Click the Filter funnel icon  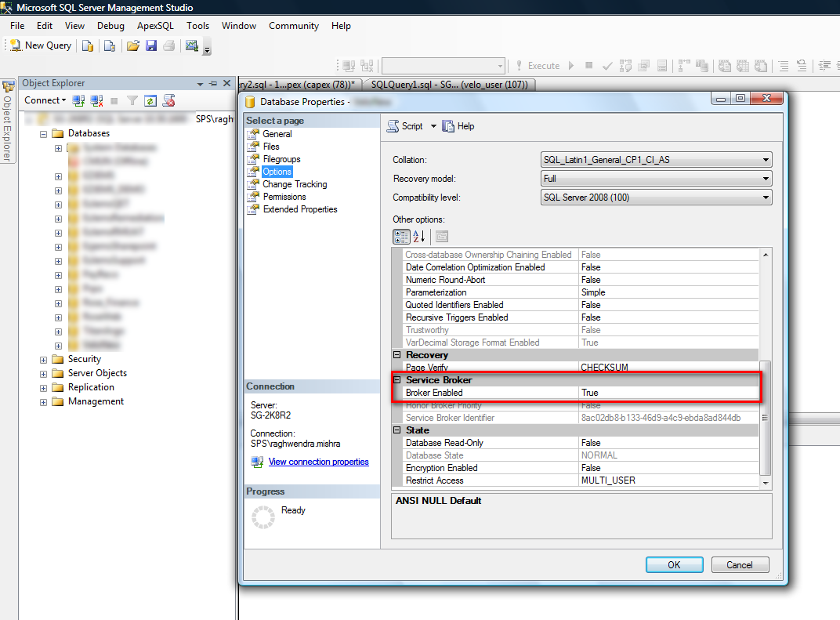coord(132,100)
